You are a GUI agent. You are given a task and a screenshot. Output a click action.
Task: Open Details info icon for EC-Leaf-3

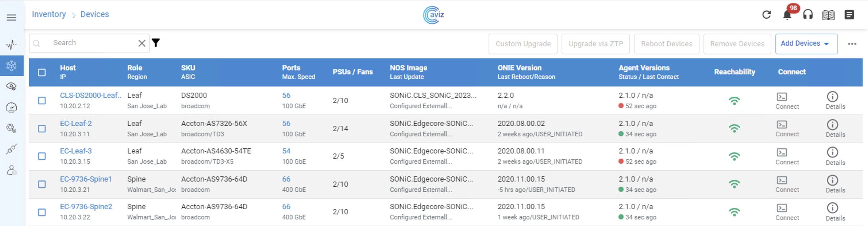click(x=832, y=153)
